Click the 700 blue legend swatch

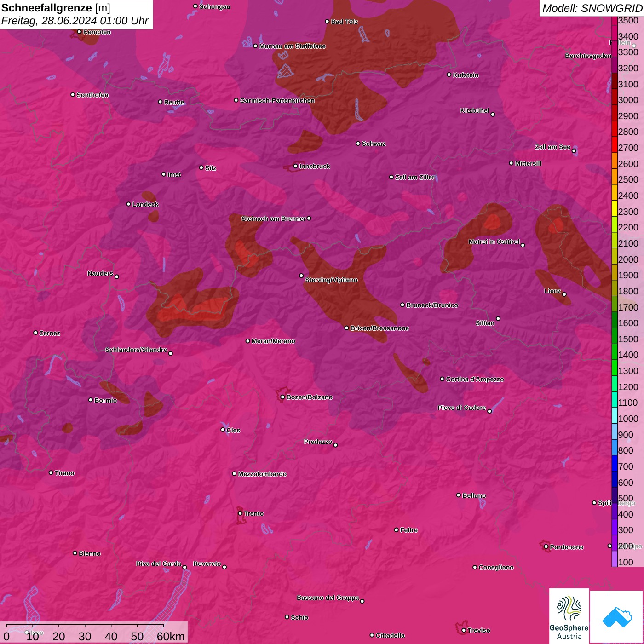(615, 463)
